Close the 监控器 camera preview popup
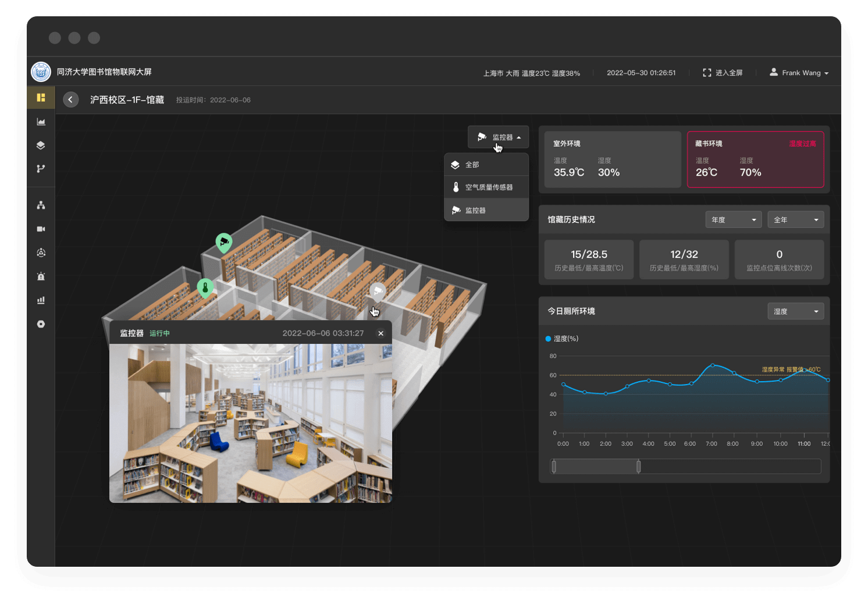 [x=380, y=333]
